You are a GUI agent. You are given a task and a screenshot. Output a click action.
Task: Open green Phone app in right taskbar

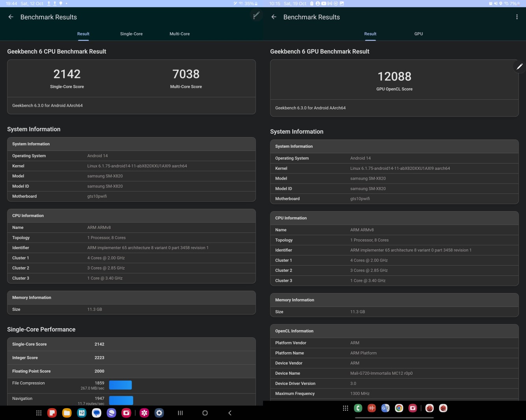tap(358, 408)
